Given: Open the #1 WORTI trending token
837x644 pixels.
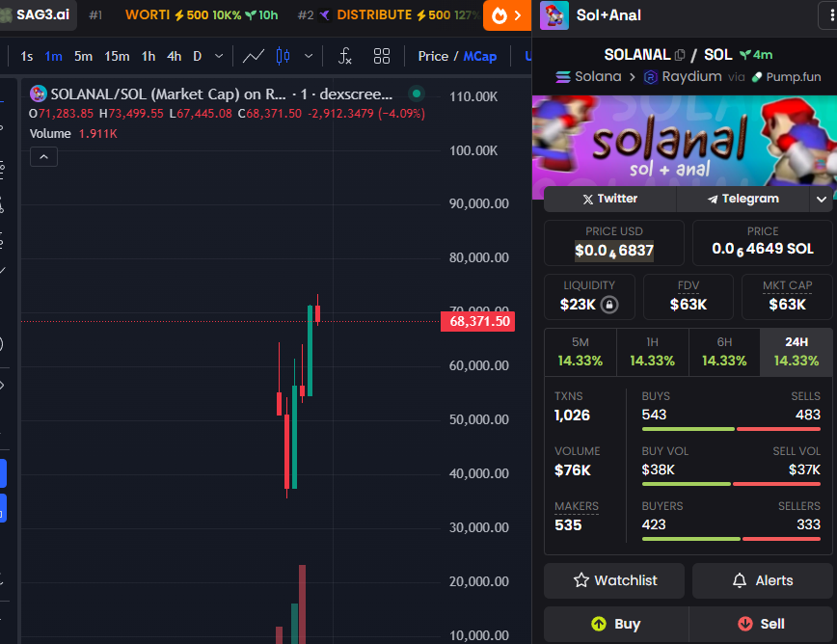Looking at the screenshot, I should pyautogui.click(x=183, y=14).
